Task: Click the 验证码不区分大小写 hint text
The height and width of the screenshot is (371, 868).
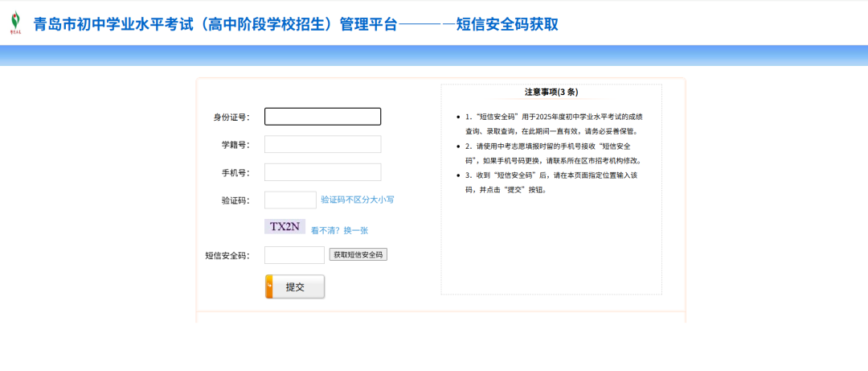Action: 358,200
